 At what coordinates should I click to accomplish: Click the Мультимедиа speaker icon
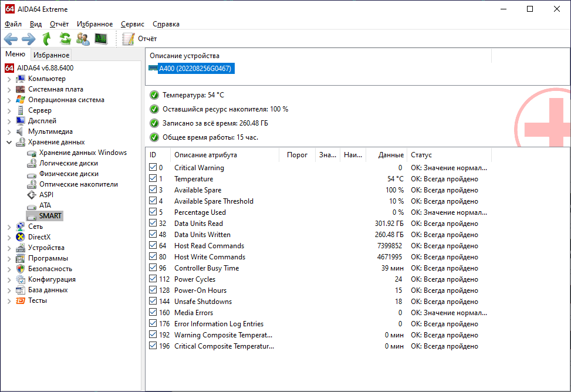tap(21, 131)
